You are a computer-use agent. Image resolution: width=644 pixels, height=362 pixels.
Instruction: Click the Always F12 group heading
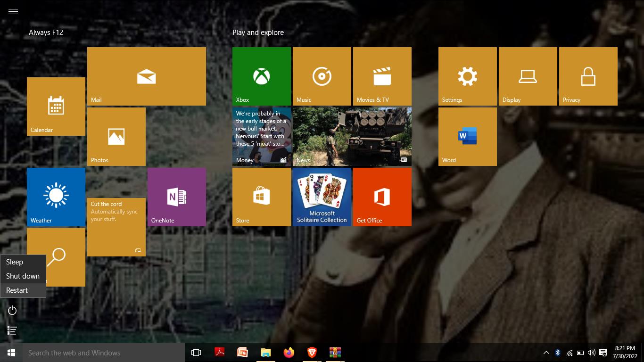point(46,33)
